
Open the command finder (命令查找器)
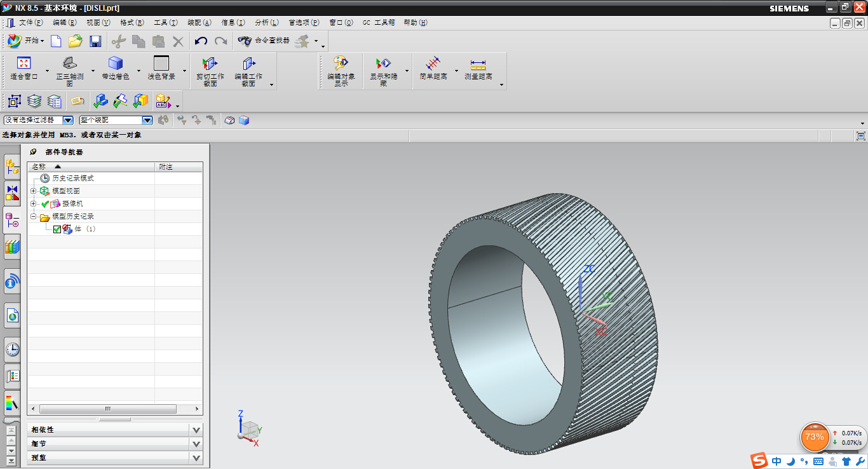263,41
